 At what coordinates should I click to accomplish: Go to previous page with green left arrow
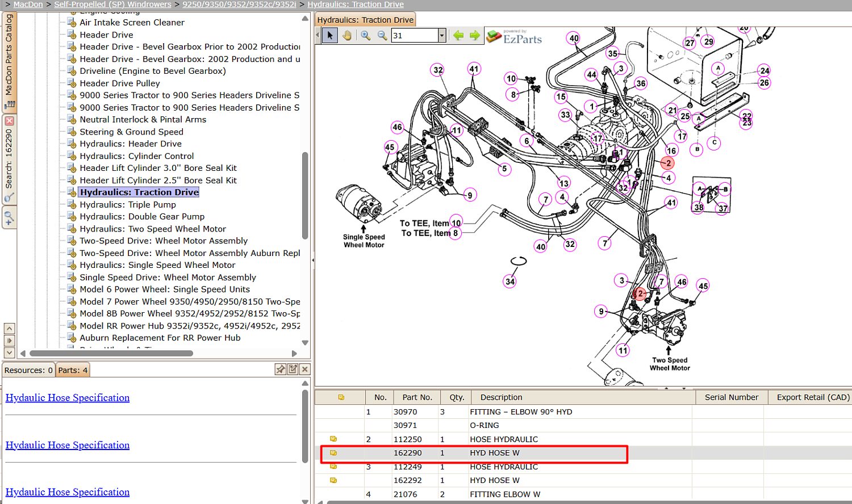[458, 35]
